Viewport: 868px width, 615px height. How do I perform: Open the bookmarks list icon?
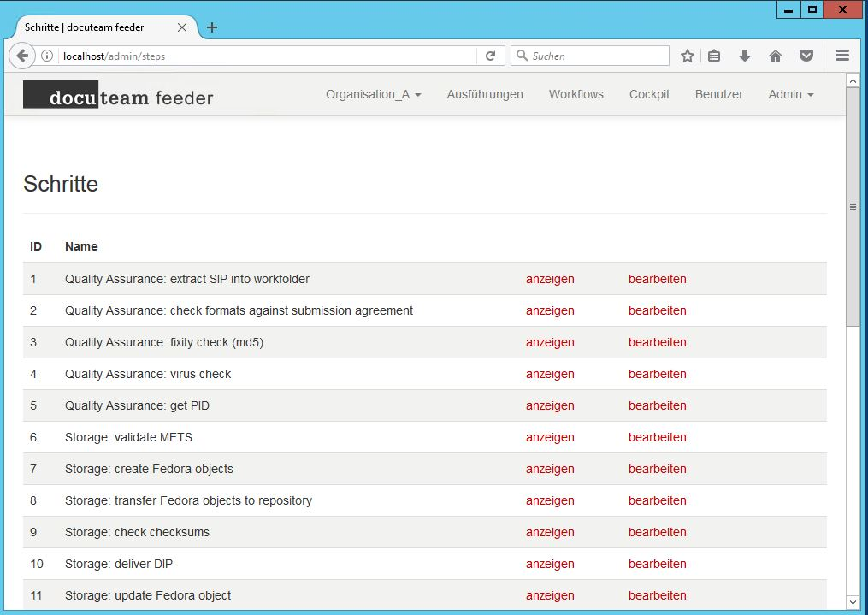point(714,56)
